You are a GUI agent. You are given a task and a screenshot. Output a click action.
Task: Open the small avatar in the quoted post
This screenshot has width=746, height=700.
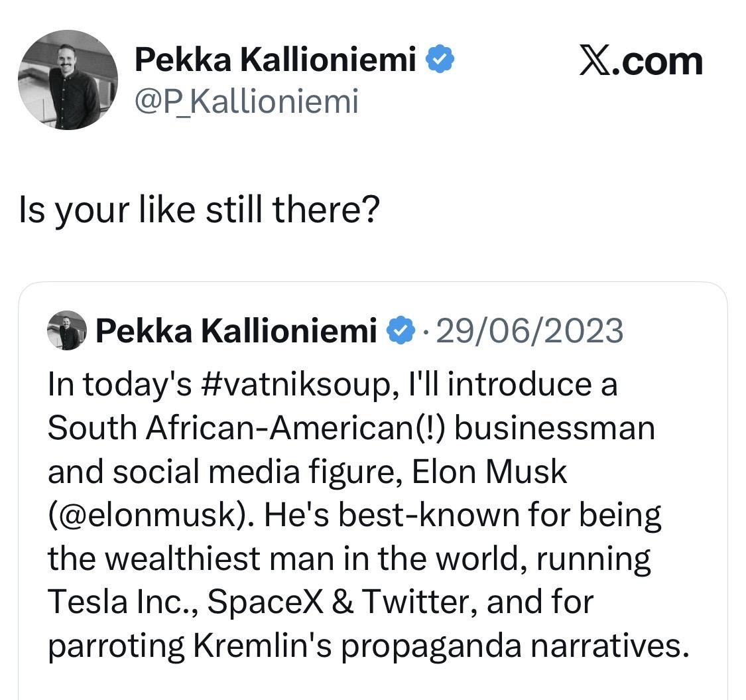(66, 330)
